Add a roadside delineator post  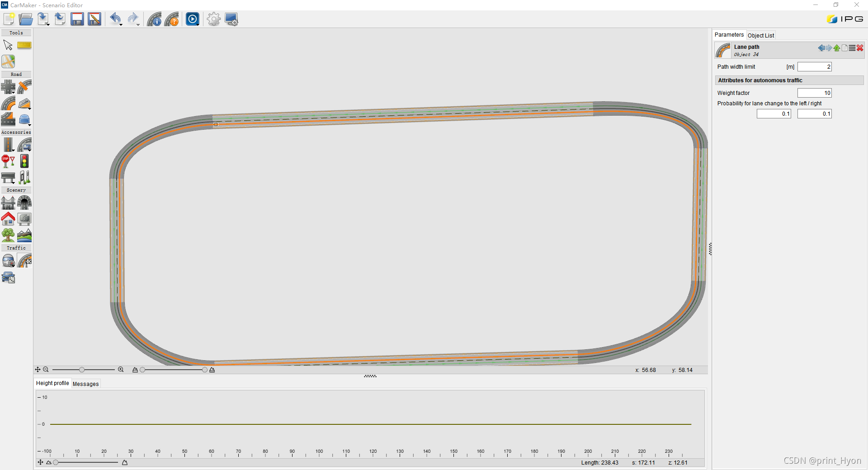click(x=24, y=177)
